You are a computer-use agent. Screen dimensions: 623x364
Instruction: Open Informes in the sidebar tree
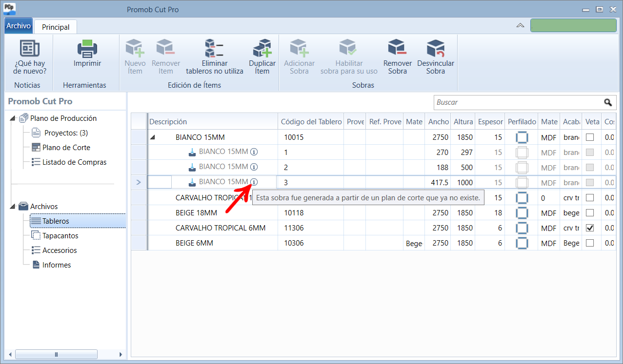[57, 265]
